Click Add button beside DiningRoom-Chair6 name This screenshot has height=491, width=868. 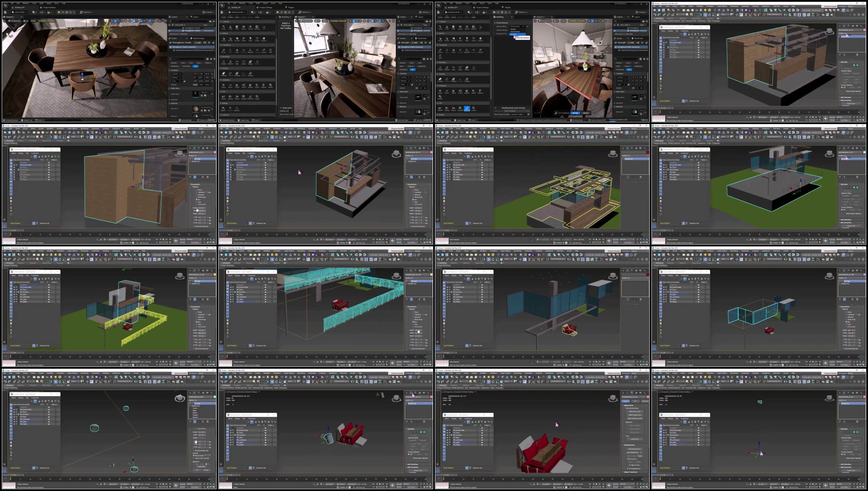pyautogui.click(x=197, y=43)
